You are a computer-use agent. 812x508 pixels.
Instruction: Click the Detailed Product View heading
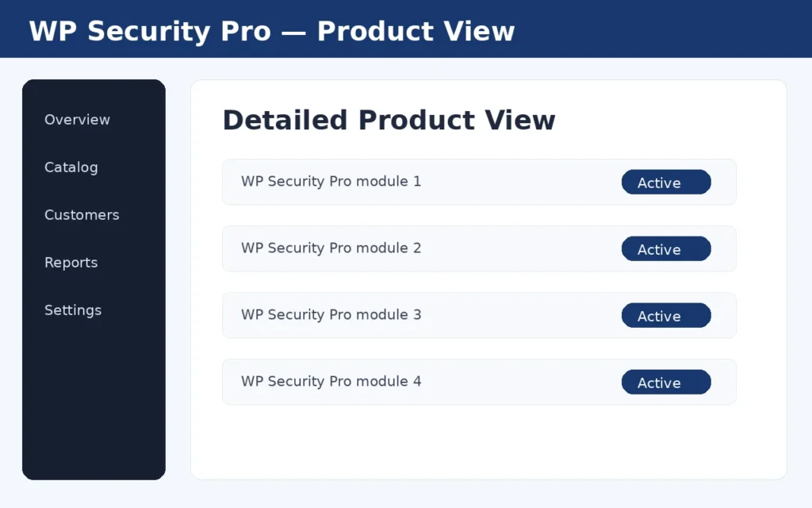(389, 121)
